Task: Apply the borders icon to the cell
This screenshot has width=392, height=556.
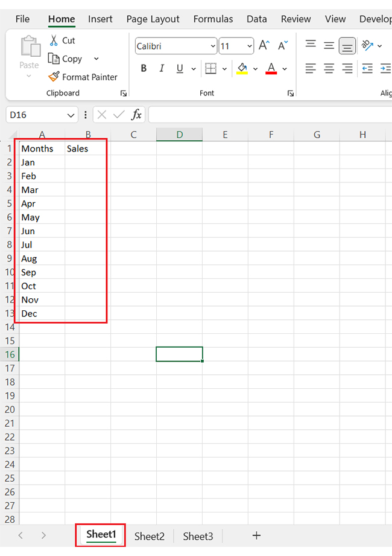Action: point(210,68)
